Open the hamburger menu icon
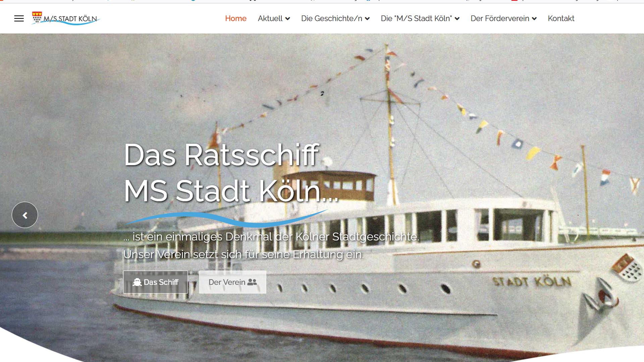The image size is (644, 362). tap(19, 18)
